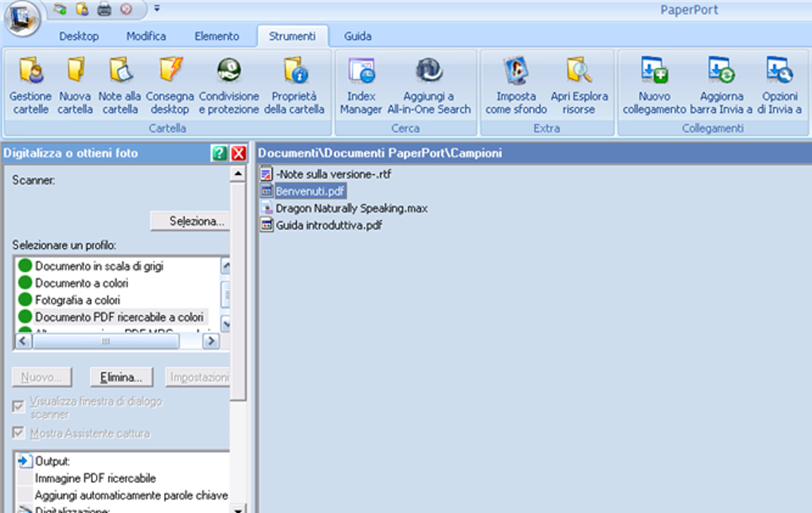Click profile list scroll down arrow

click(x=226, y=324)
